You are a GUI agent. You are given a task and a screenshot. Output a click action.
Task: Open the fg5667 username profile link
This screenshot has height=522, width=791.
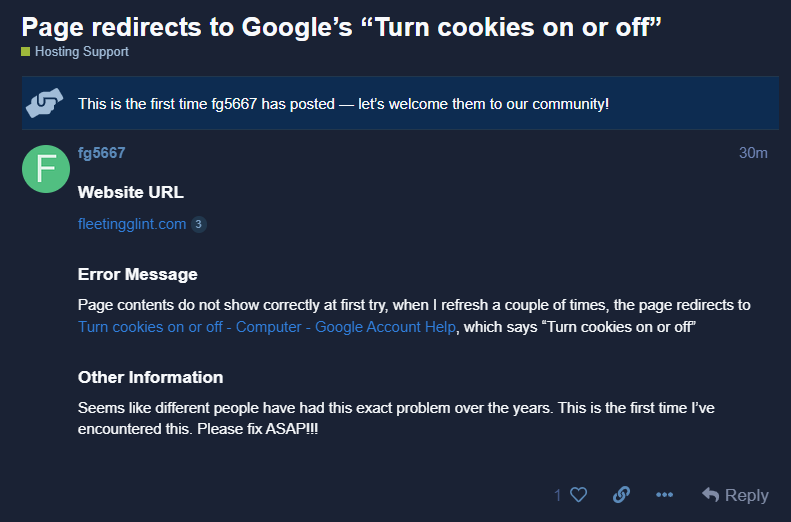point(101,153)
